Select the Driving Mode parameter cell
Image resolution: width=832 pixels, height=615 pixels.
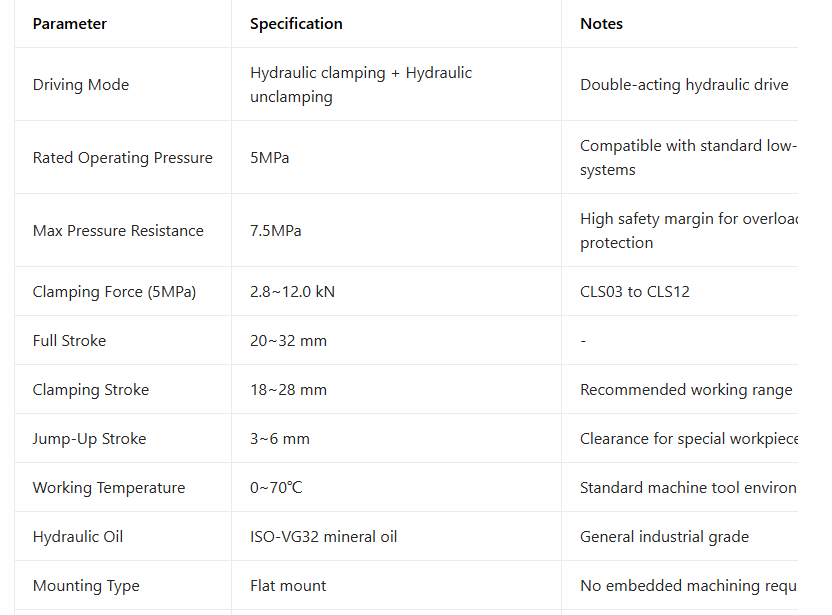[81, 85]
